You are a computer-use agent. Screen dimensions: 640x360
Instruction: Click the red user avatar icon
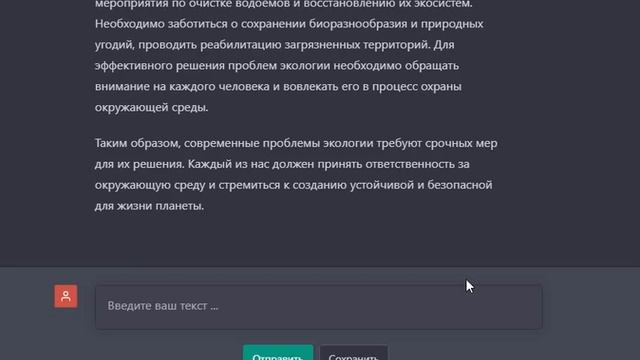point(66,296)
